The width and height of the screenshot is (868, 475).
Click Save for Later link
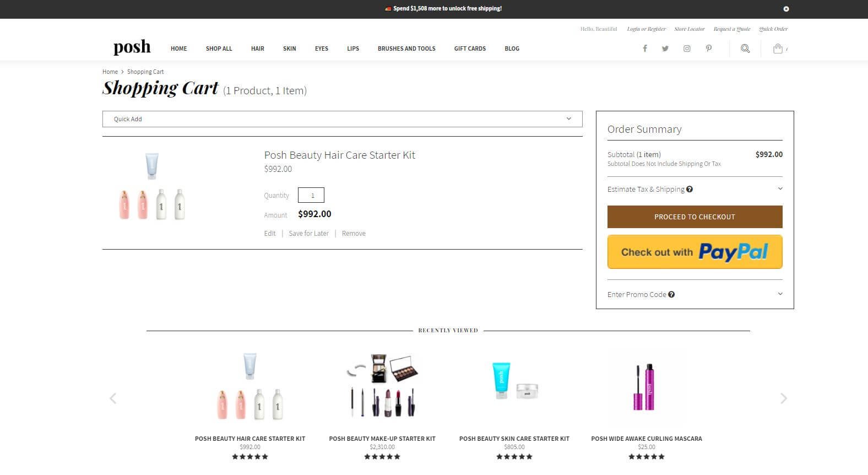(308, 234)
